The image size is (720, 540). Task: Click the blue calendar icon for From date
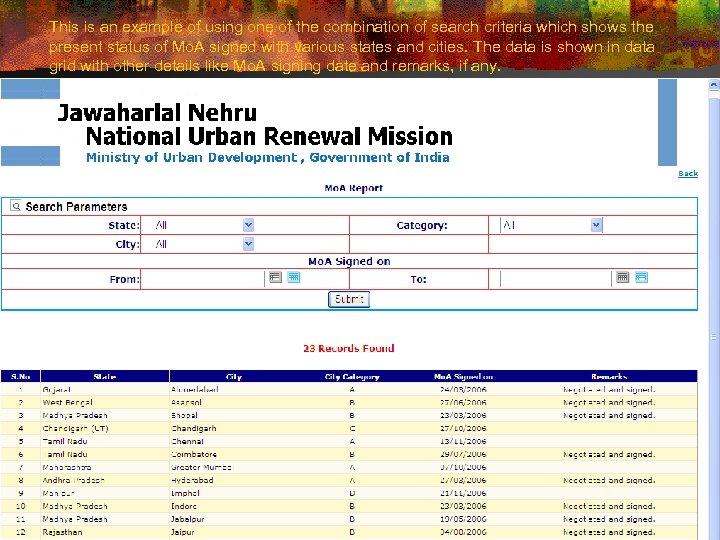[294, 277]
